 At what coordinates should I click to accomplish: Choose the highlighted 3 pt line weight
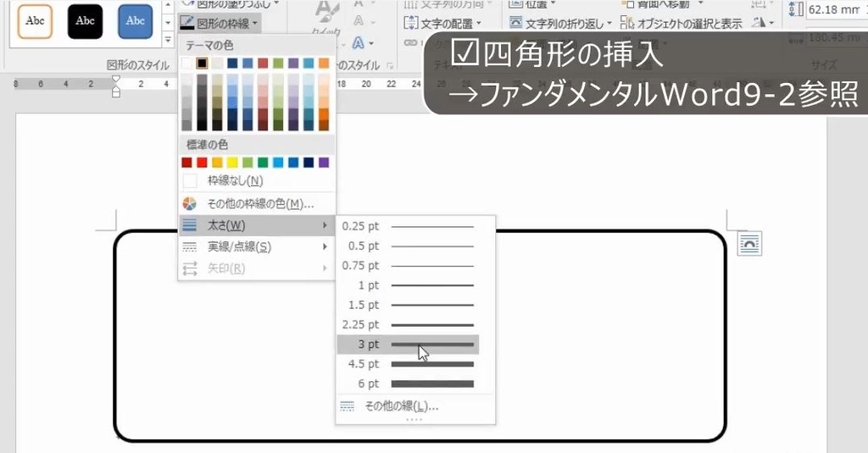pyautogui.click(x=408, y=344)
